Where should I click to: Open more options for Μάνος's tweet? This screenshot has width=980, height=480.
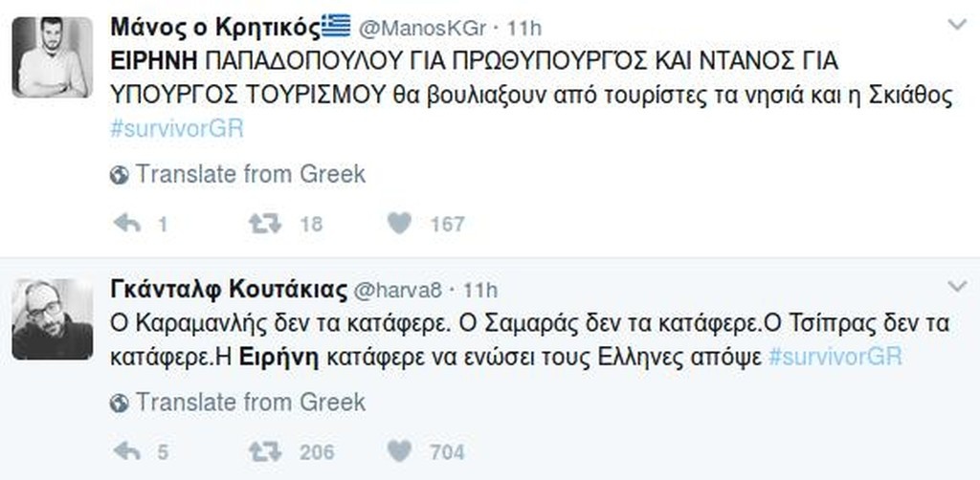click(x=955, y=22)
